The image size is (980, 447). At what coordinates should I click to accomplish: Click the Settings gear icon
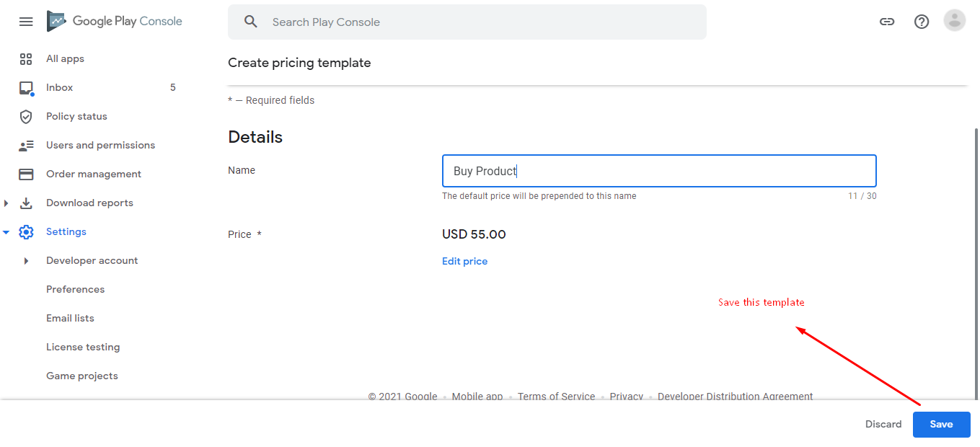(26, 232)
